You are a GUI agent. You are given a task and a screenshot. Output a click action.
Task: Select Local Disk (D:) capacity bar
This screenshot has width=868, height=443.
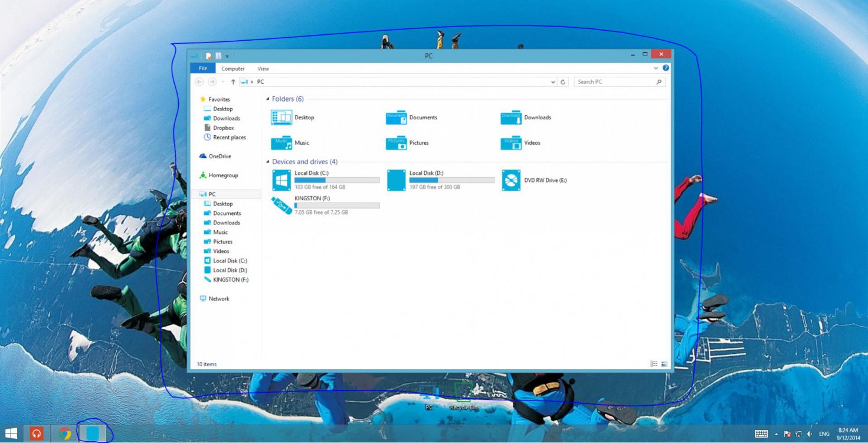452,180
